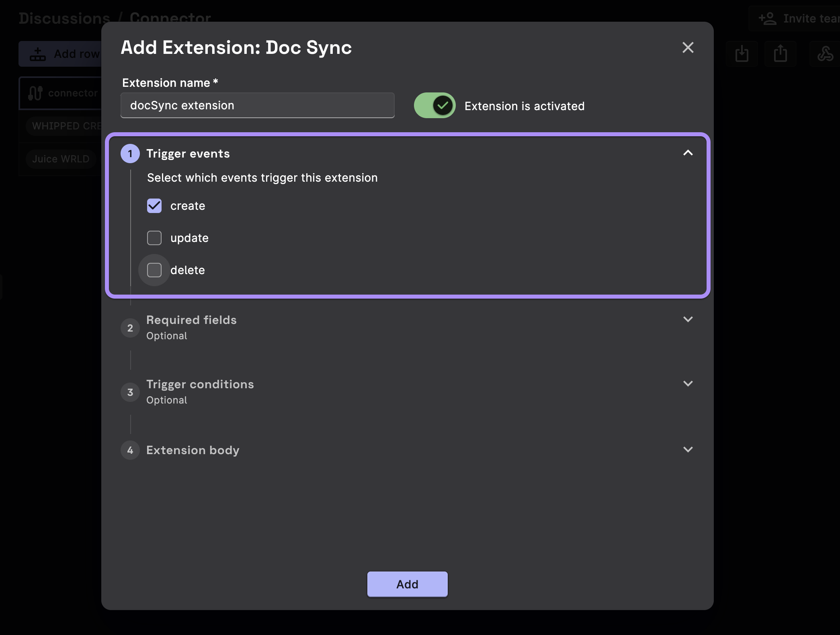Check the delete event checkbox
The width and height of the screenshot is (840, 635).
click(x=154, y=270)
